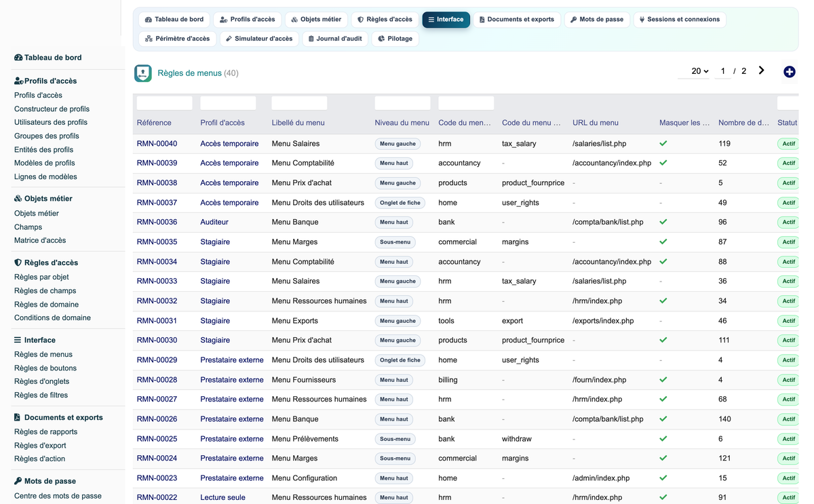Open Règles de champs in sidebar
The width and height of the screenshot is (814, 504).
coord(45,291)
